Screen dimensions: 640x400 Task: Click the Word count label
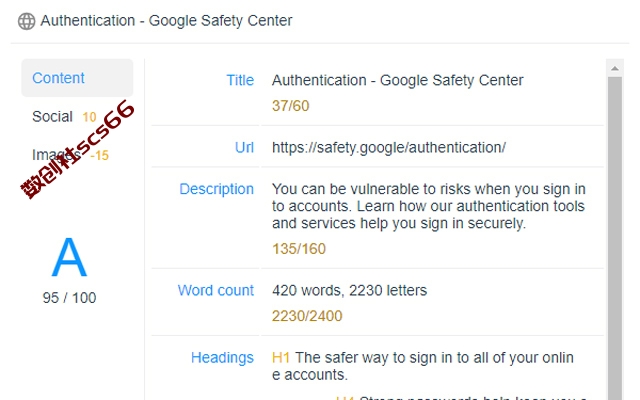pyautogui.click(x=216, y=290)
